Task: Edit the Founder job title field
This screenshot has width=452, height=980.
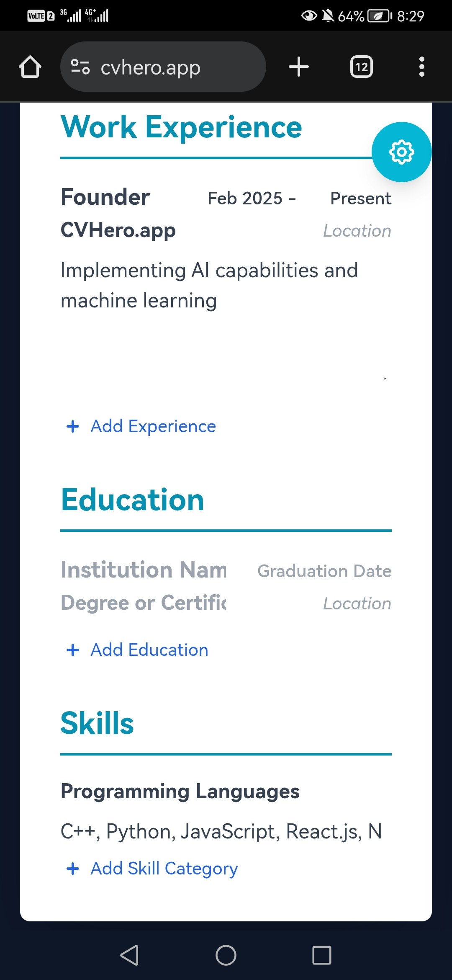Action: coord(105,197)
